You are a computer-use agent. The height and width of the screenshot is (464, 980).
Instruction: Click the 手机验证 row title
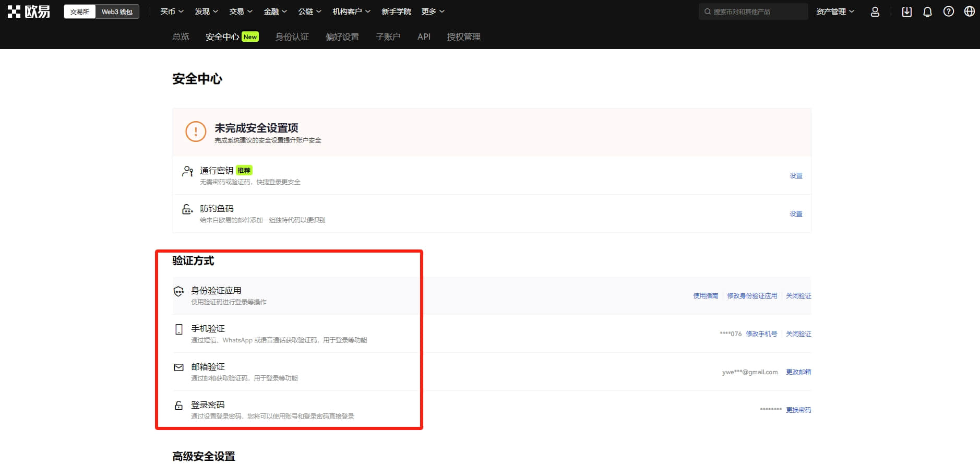tap(208, 329)
